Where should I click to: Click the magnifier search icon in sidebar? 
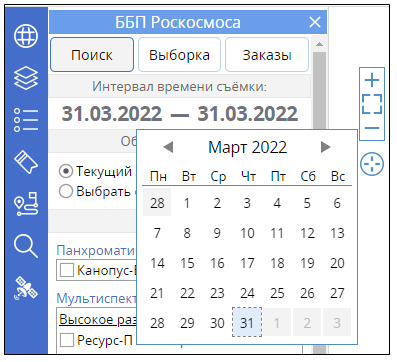click(x=26, y=246)
